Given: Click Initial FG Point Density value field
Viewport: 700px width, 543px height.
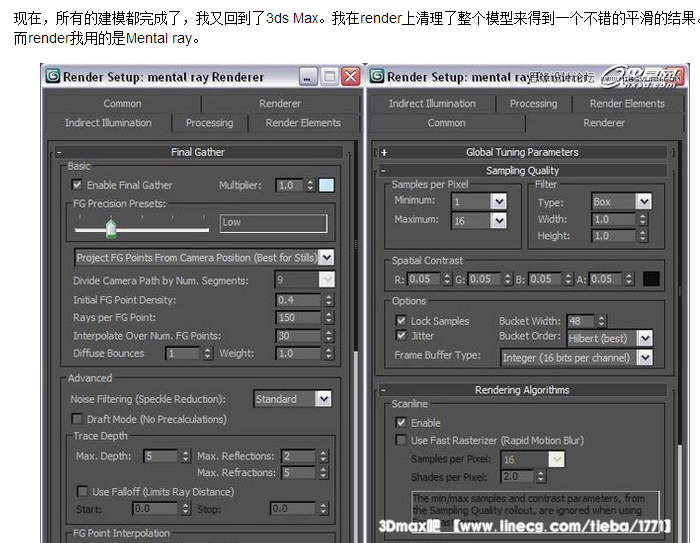Looking at the screenshot, I should (298, 300).
